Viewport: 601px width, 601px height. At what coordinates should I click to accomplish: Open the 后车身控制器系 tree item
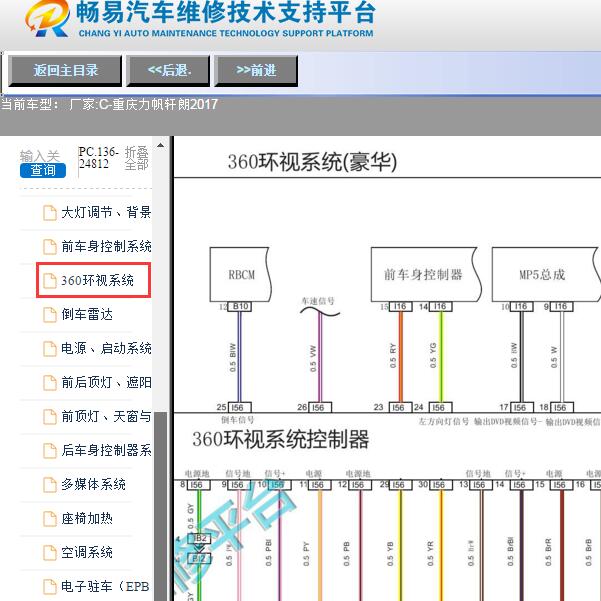(x=106, y=450)
